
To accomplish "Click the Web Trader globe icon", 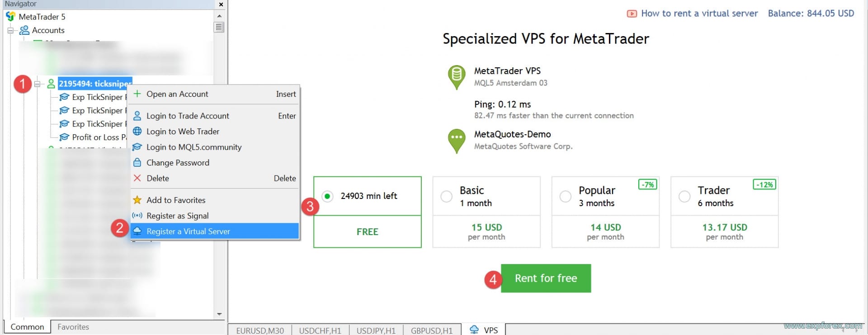I will pyautogui.click(x=137, y=131).
